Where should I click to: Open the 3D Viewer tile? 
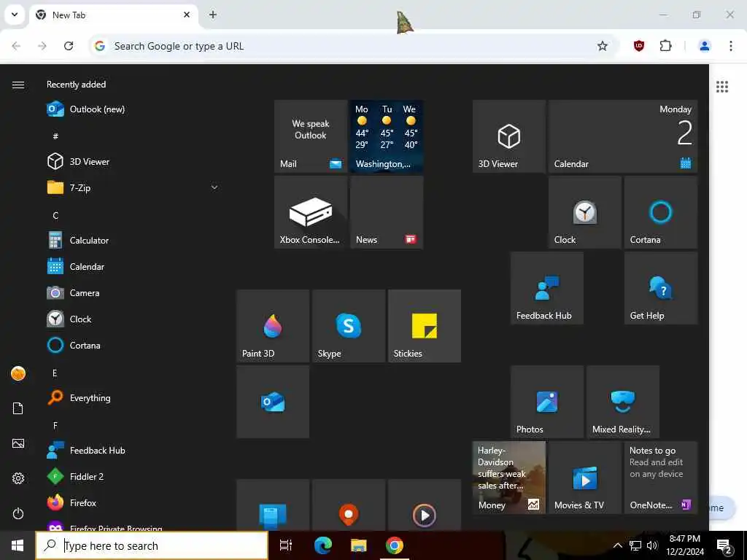(508, 136)
